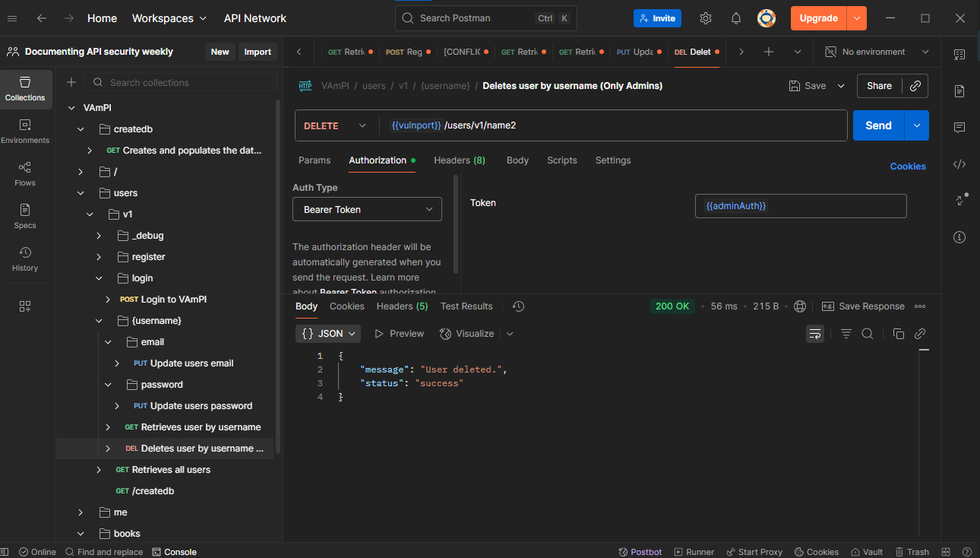This screenshot has width=980, height=558.
Task: Switch to the Params tab
Action: tap(315, 160)
